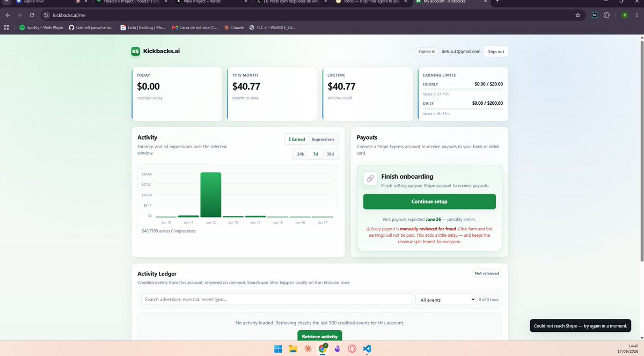Click the Chrome icon in the taskbar
Viewport: 644px width, 356px height.
323,348
